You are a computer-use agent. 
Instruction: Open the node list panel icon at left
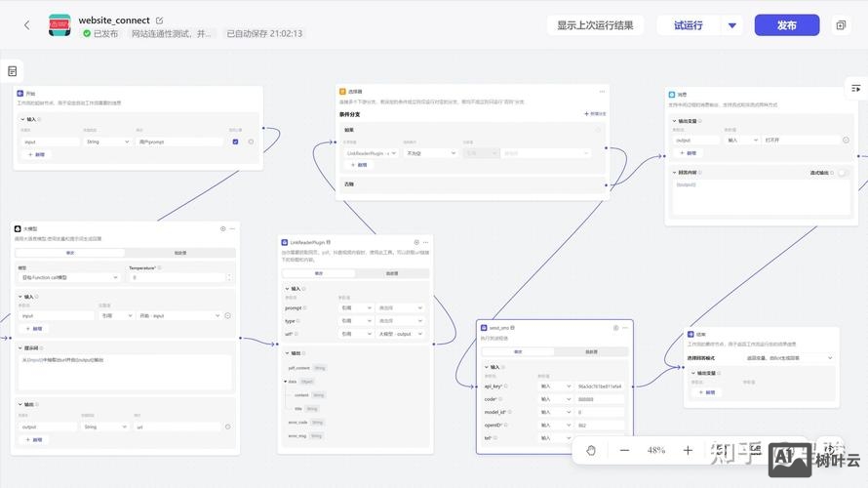[12, 71]
